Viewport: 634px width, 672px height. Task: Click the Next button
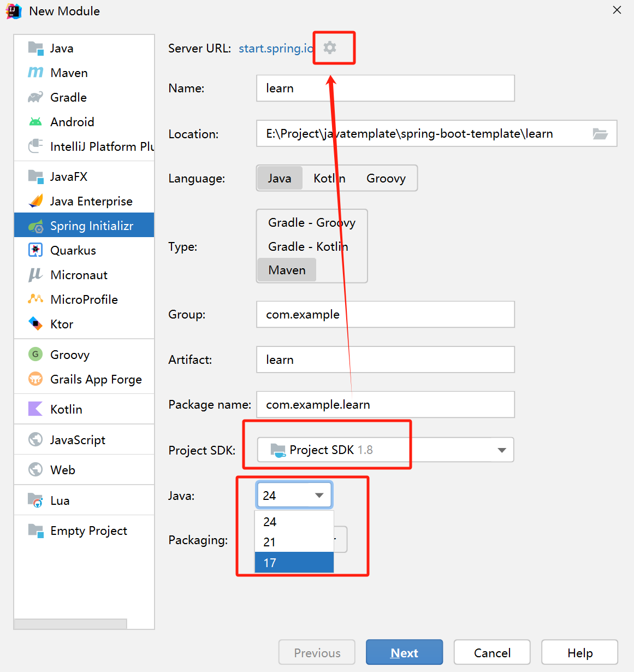point(404,652)
